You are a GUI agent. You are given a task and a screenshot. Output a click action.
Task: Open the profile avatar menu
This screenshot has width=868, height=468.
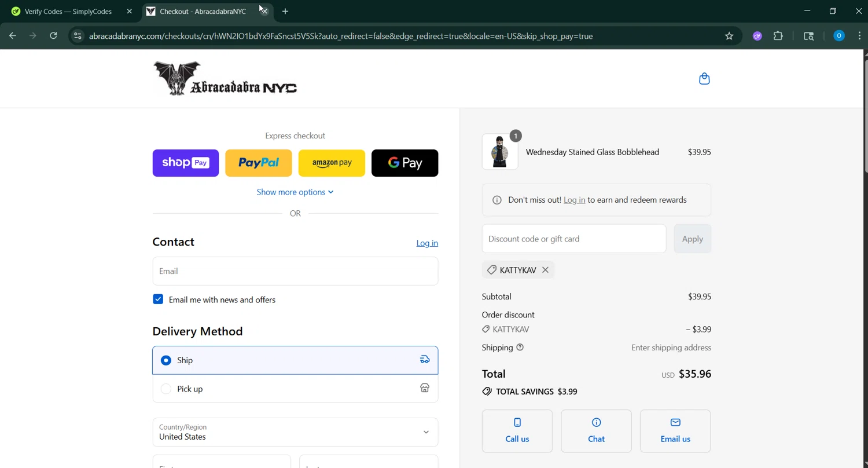point(838,36)
